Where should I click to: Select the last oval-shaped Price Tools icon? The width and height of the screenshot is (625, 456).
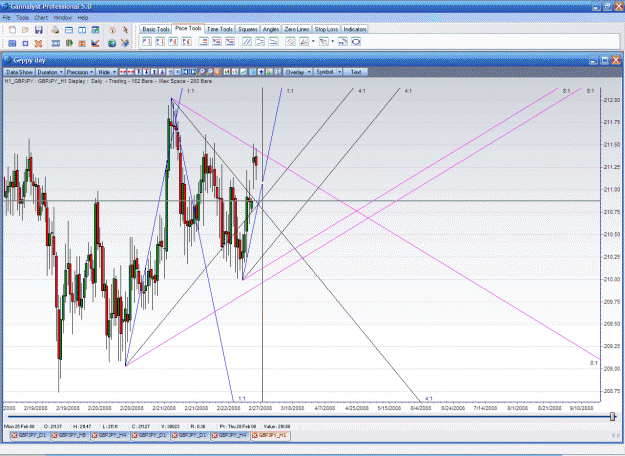356,41
